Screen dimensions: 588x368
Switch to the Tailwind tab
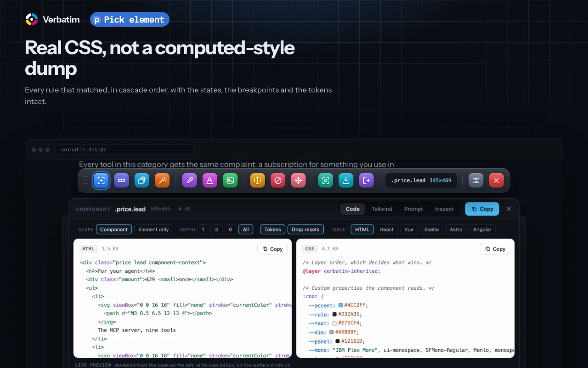point(382,209)
